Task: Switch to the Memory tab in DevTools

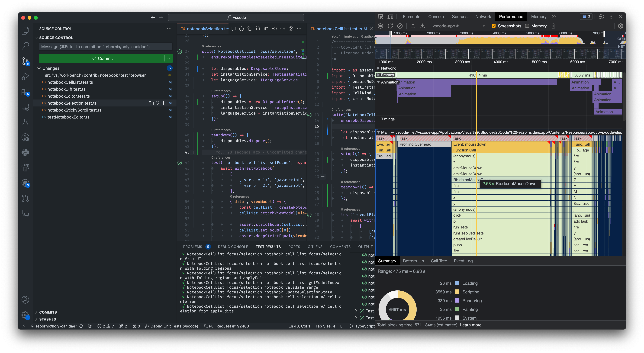Action: tap(538, 16)
